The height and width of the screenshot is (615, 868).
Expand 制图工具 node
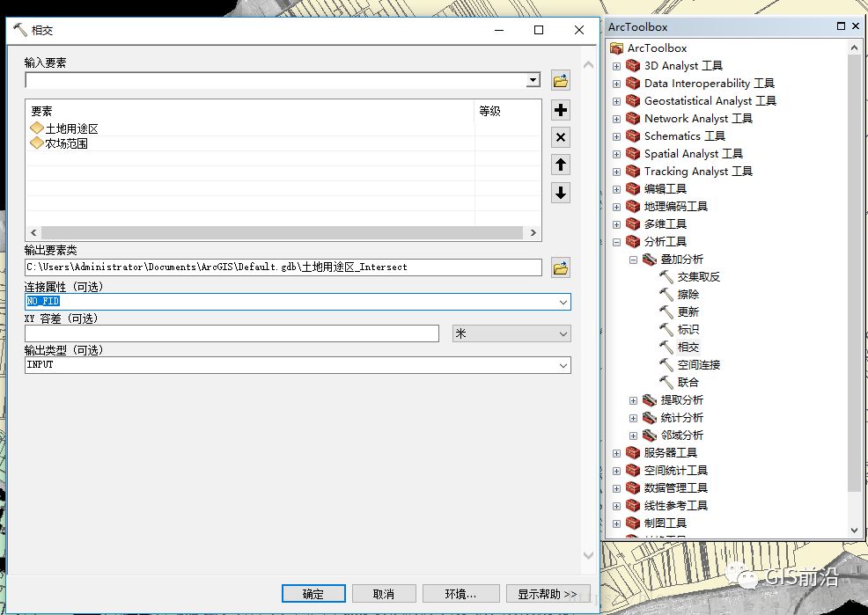pyautogui.click(x=616, y=523)
